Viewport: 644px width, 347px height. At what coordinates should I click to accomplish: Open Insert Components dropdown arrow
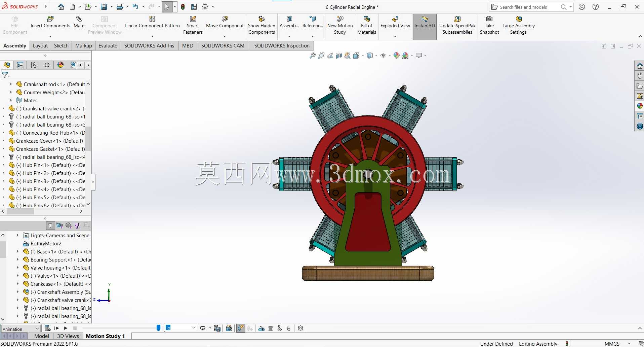(x=50, y=36)
